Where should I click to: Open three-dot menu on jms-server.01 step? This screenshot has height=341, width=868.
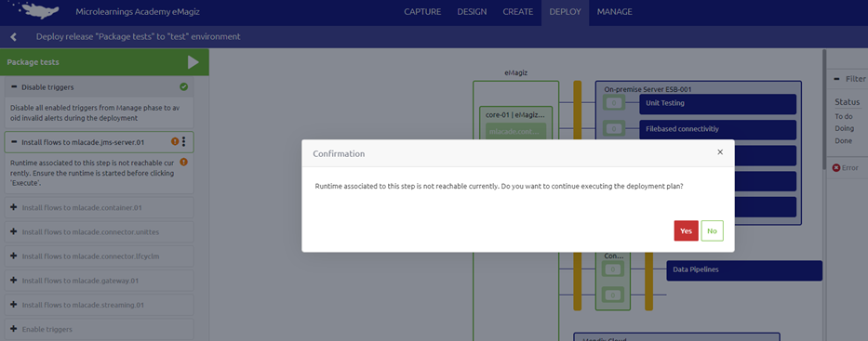(x=184, y=142)
